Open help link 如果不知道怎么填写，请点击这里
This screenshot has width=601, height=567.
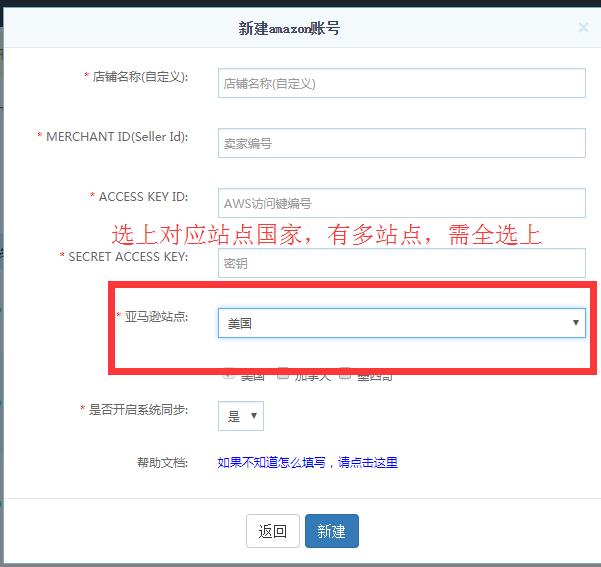click(307, 463)
